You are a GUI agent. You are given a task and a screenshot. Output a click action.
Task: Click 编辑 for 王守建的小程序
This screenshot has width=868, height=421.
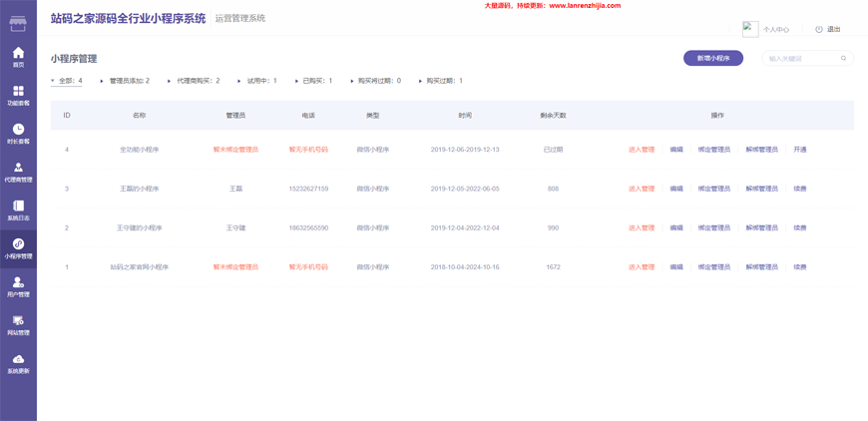point(676,227)
